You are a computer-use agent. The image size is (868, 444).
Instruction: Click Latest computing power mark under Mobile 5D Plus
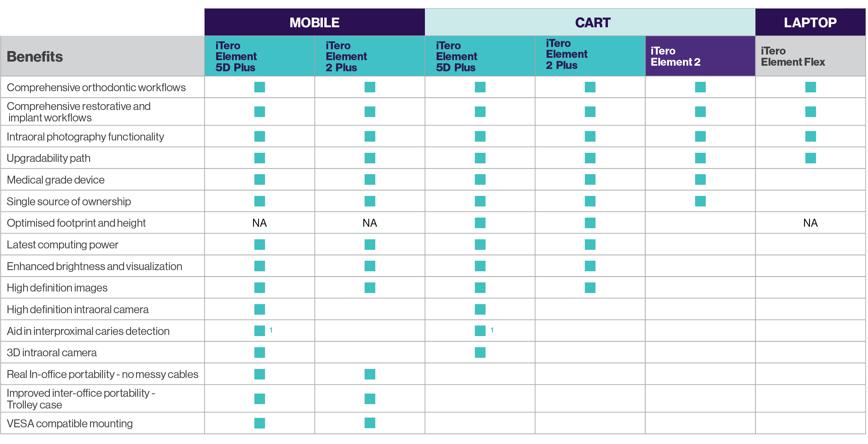(260, 245)
